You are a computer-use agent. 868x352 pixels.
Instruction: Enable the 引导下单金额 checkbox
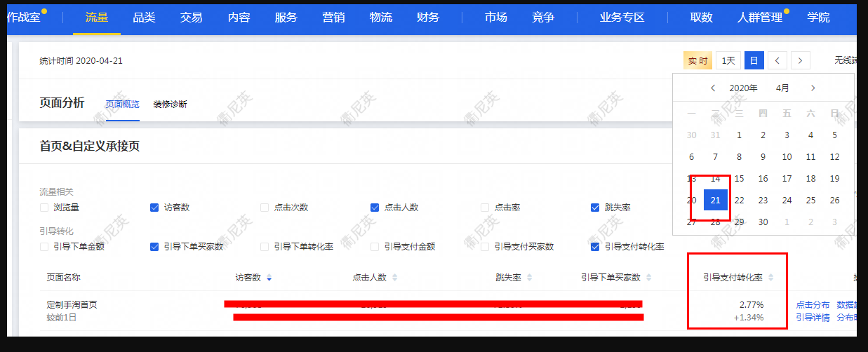[x=44, y=247]
